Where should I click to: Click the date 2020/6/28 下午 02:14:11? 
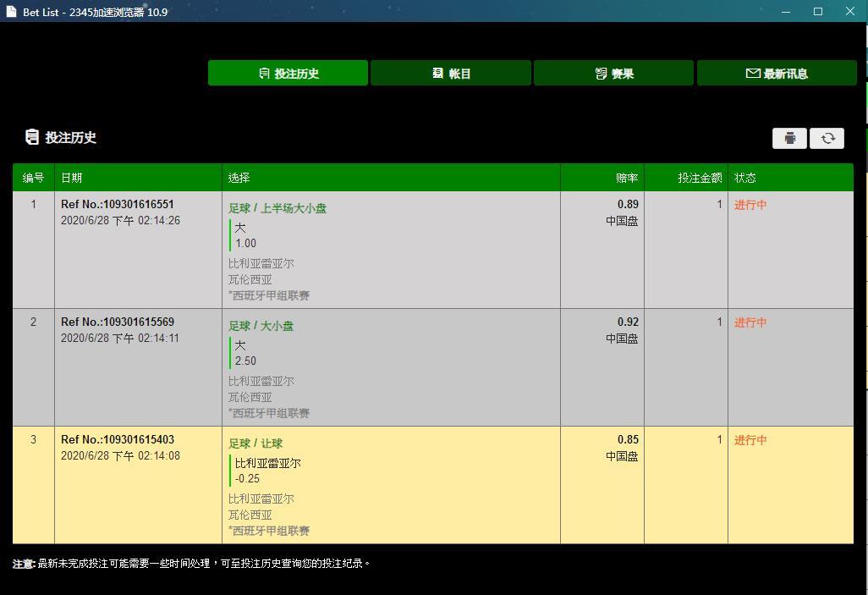coord(120,338)
